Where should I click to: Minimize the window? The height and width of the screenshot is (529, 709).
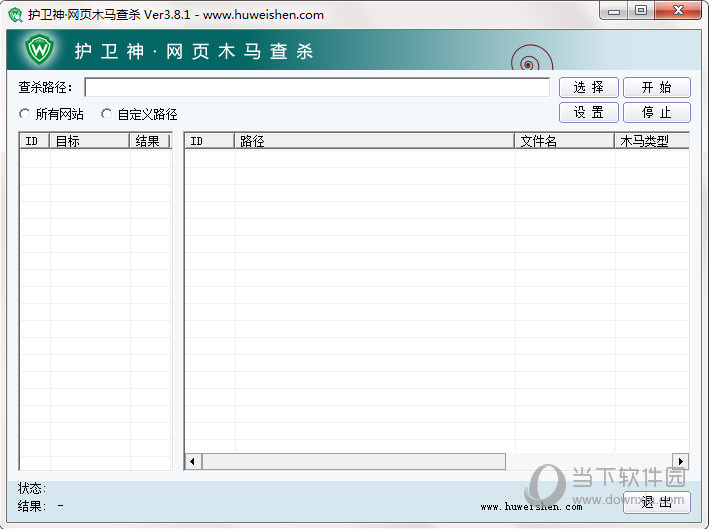tap(614, 11)
